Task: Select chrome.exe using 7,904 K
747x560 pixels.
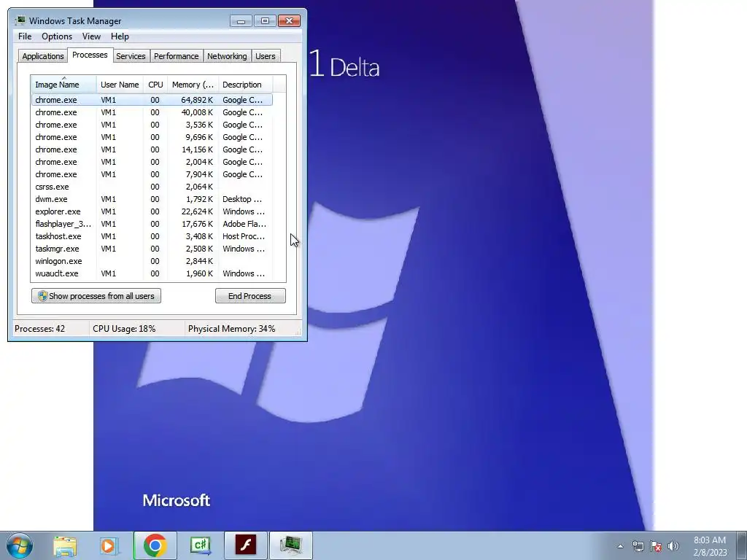Action: [152, 174]
